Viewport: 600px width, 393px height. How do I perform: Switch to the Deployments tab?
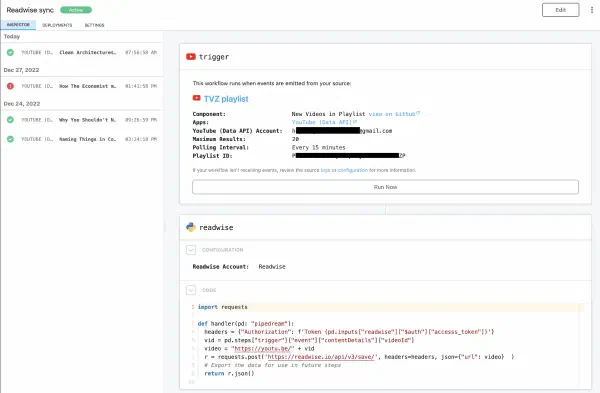(x=57, y=25)
